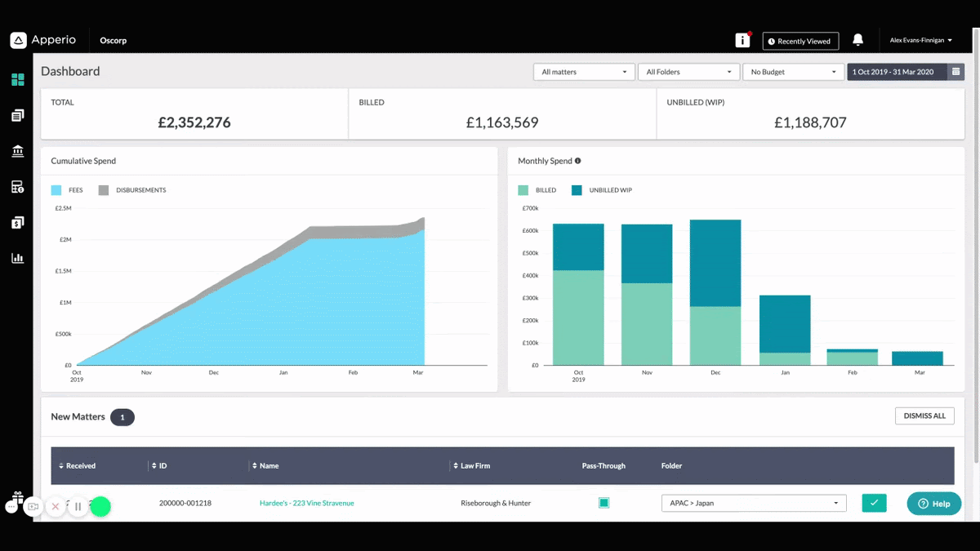980x551 pixels.
Task: Click the info icon with red dot
Action: coord(742,40)
